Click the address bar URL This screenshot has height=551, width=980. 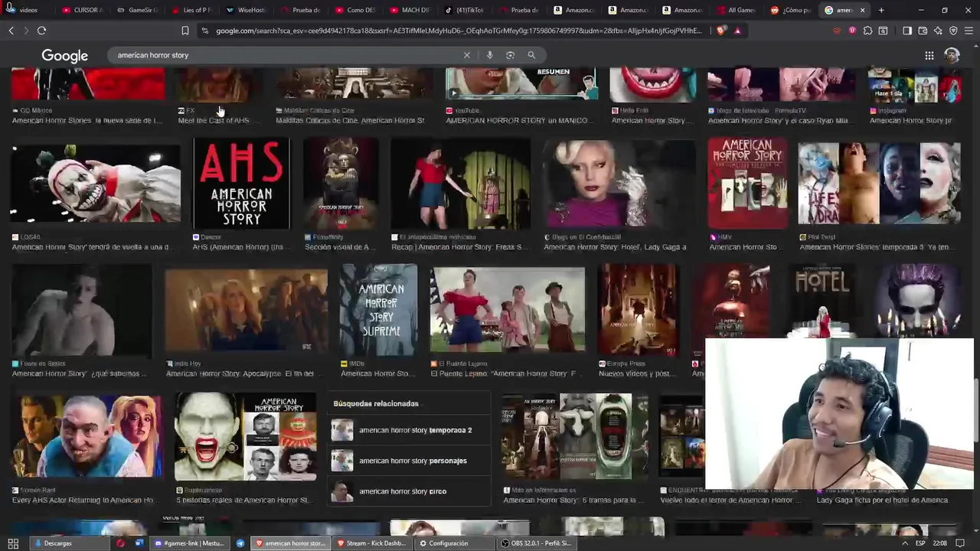(458, 31)
